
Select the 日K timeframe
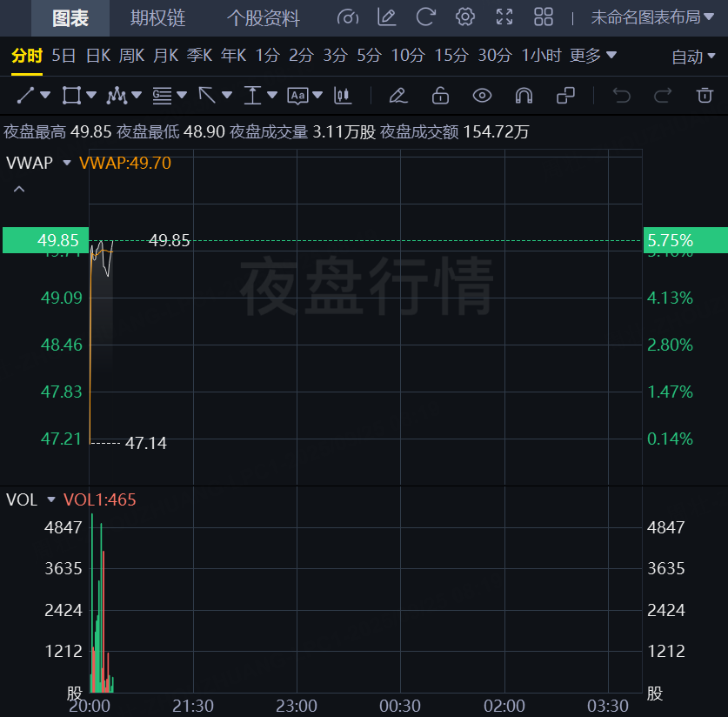[x=98, y=56]
